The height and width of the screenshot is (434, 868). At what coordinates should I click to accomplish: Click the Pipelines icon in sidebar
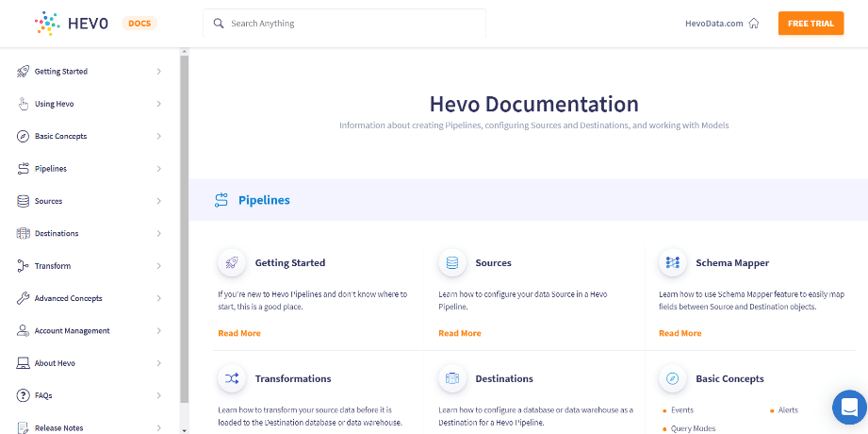click(23, 169)
